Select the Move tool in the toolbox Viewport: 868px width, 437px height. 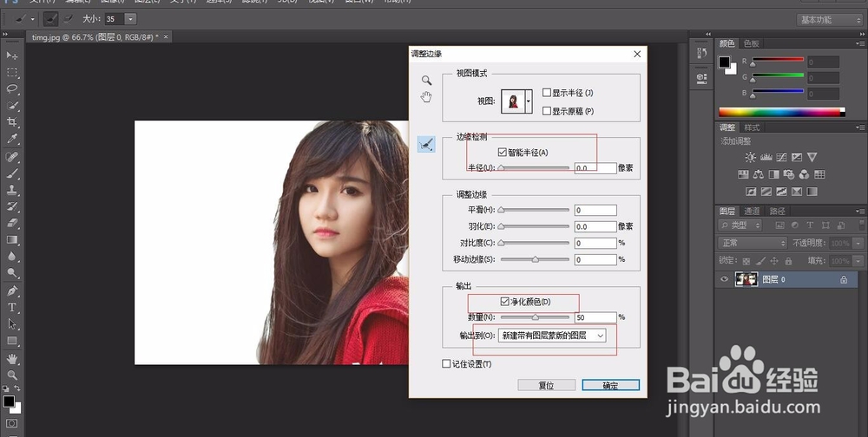pos(11,55)
